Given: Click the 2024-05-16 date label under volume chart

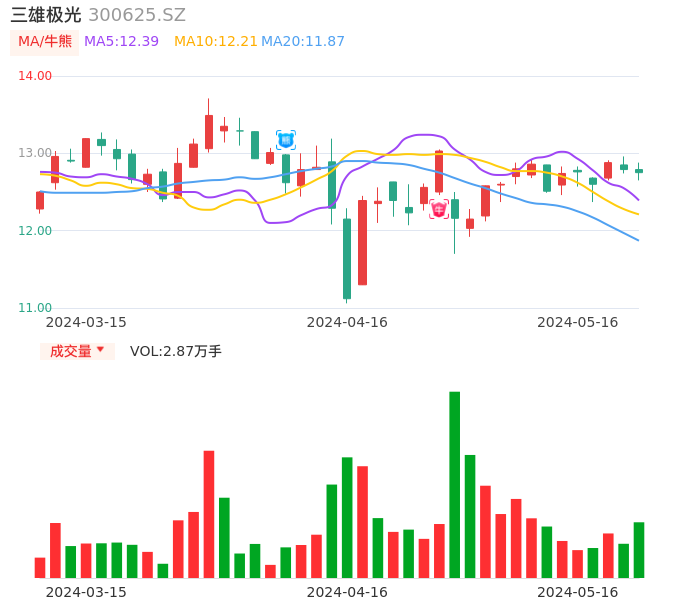Looking at the screenshot, I should 578,592.
